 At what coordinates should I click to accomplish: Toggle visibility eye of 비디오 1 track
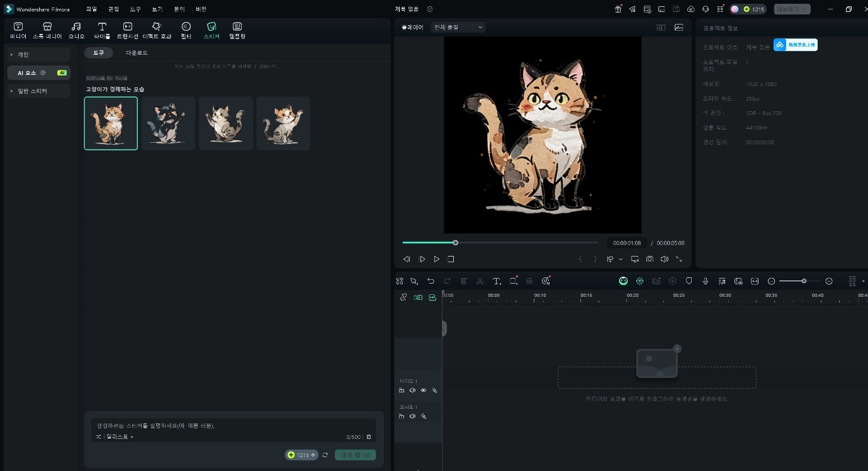pos(423,391)
